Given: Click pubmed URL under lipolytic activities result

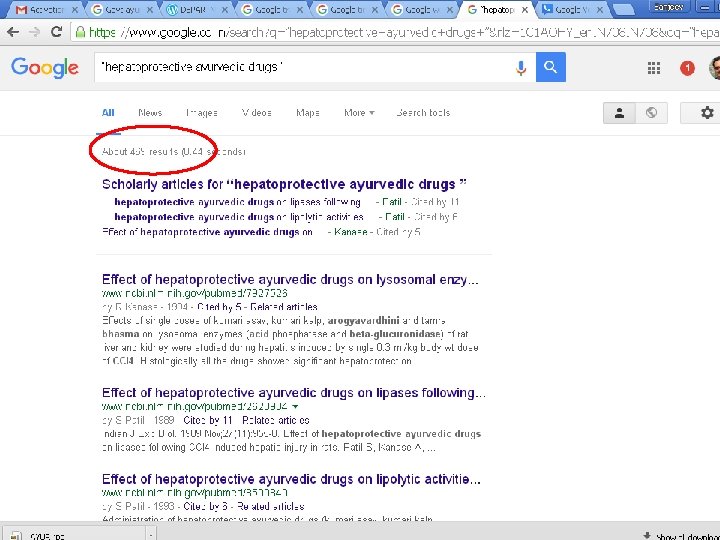Looking at the screenshot, I should [x=195, y=493].
